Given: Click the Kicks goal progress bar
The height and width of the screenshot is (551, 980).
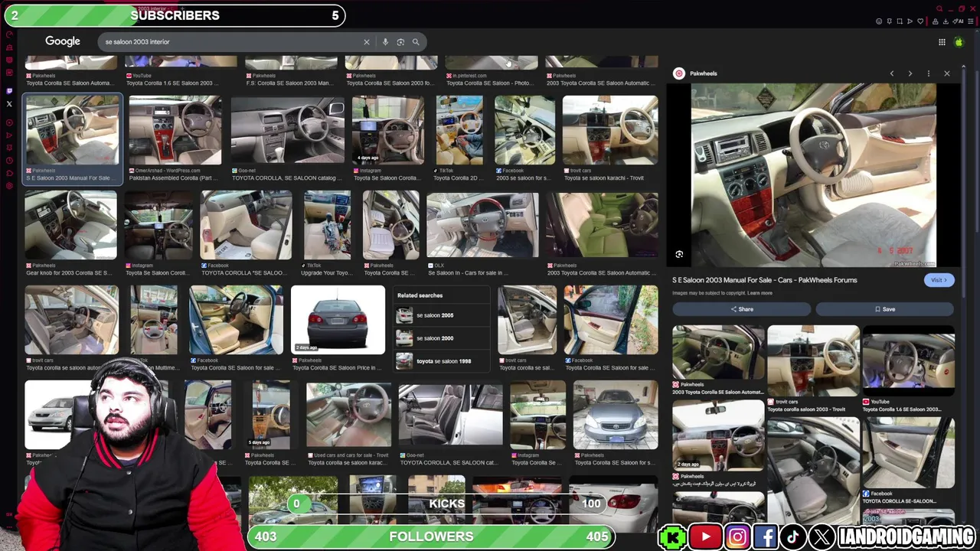Looking at the screenshot, I should pyautogui.click(x=447, y=504).
